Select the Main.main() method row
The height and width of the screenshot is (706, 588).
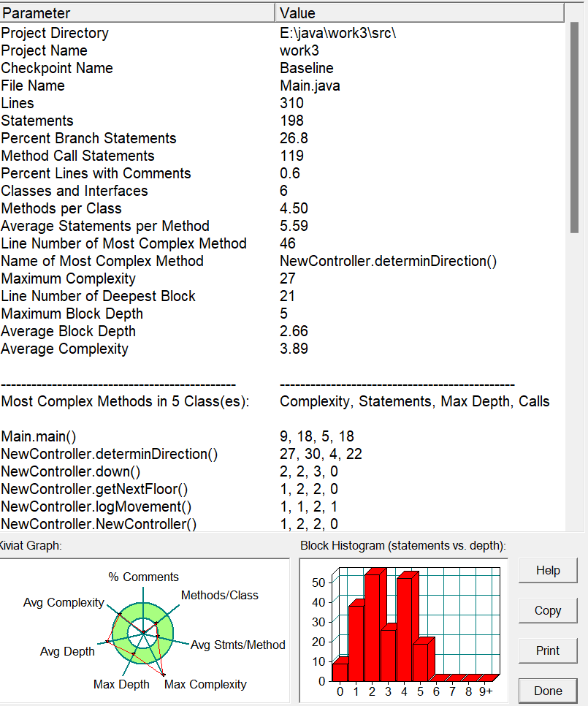283,437
